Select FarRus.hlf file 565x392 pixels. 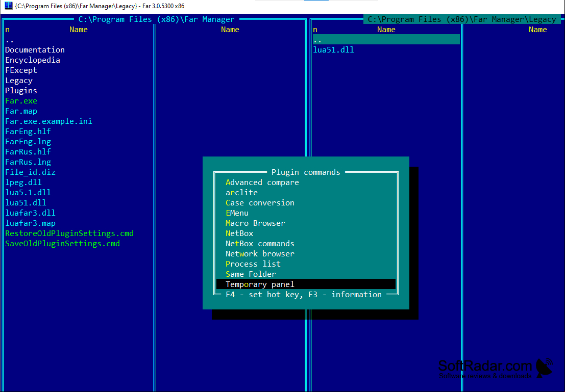[28, 152]
